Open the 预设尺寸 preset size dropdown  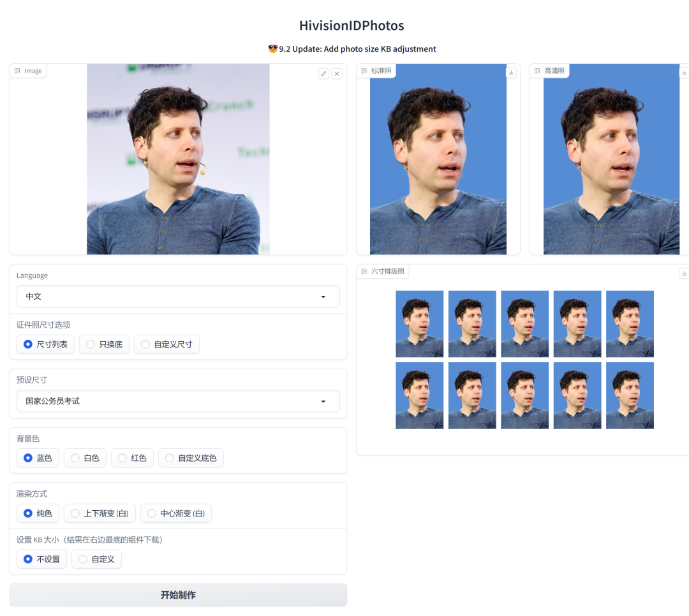point(178,401)
